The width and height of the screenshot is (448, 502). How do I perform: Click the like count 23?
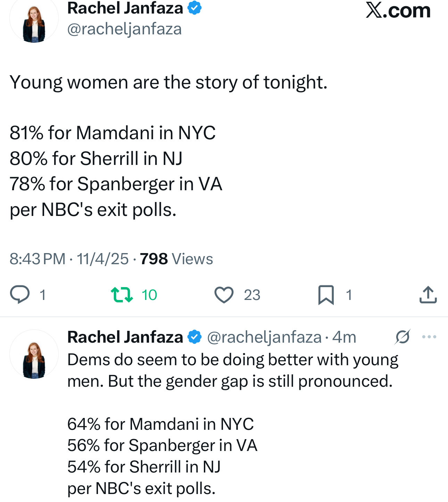pos(252,295)
